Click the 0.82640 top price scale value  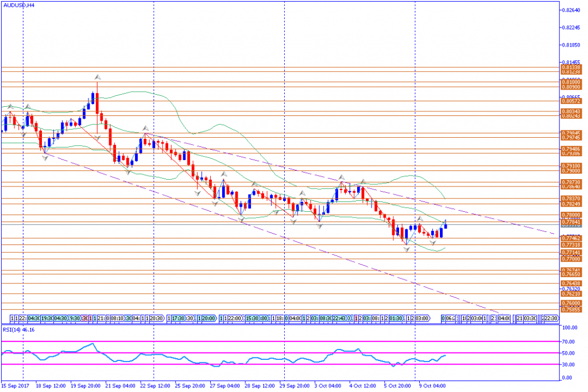point(572,10)
